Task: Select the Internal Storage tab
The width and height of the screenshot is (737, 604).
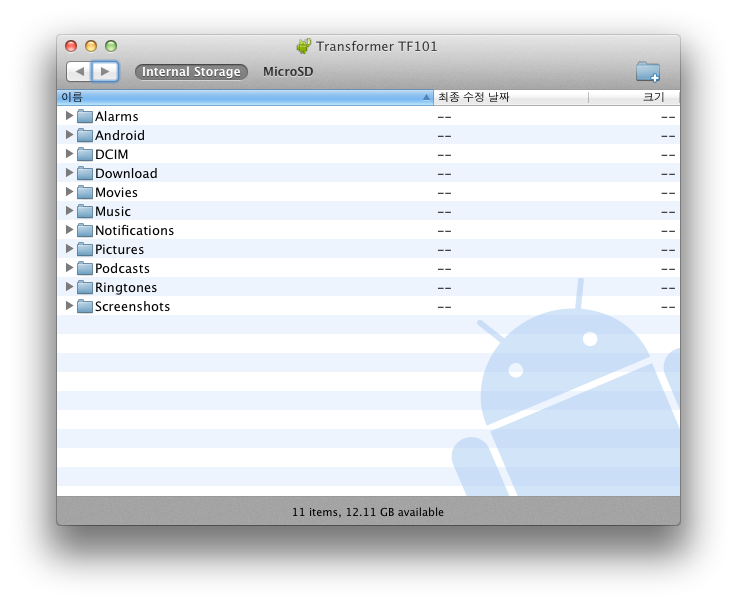Action: [x=191, y=72]
